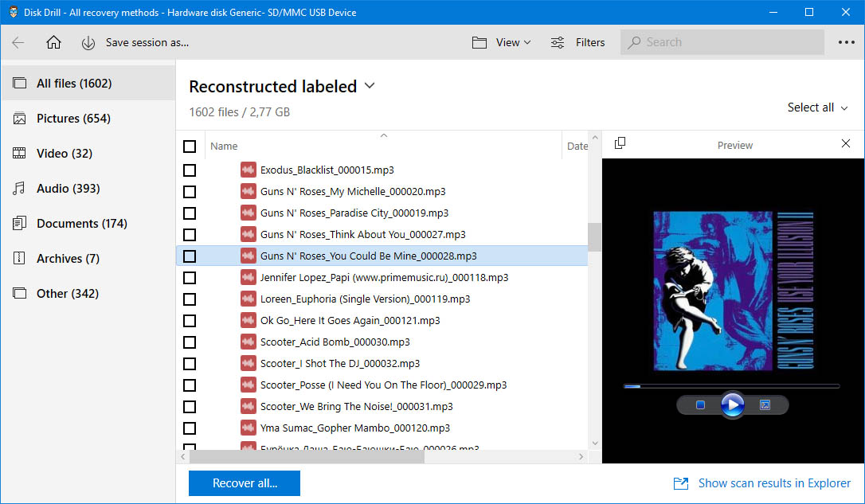
Task: Click the audio icon for Jennifer Lopez_Papi
Action: click(x=249, y=277)
